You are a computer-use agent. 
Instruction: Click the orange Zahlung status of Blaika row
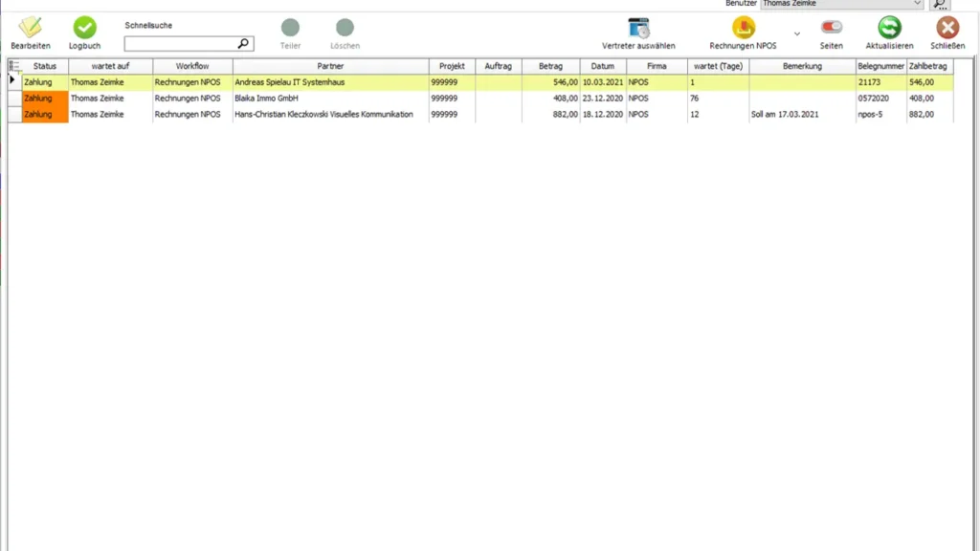point(45,99)
